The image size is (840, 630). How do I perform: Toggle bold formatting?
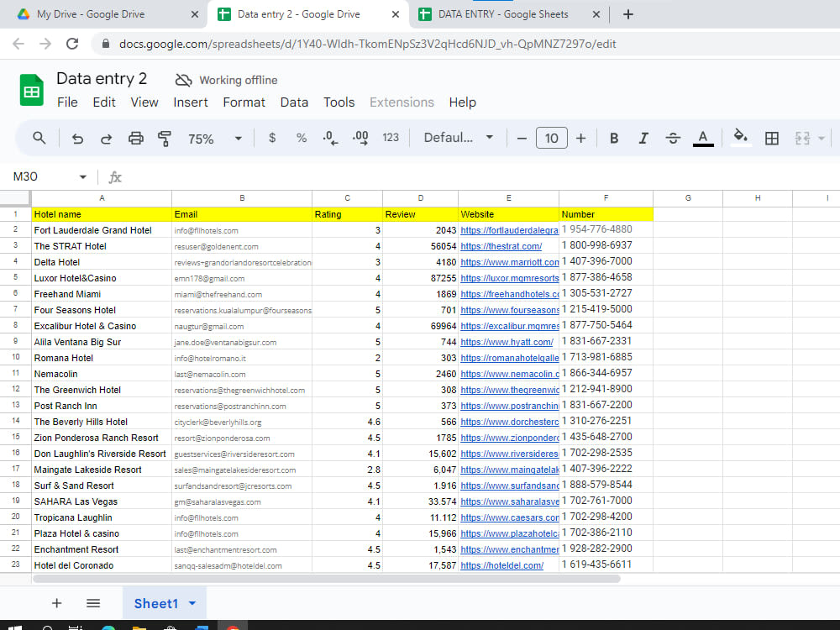pos(614,138)
